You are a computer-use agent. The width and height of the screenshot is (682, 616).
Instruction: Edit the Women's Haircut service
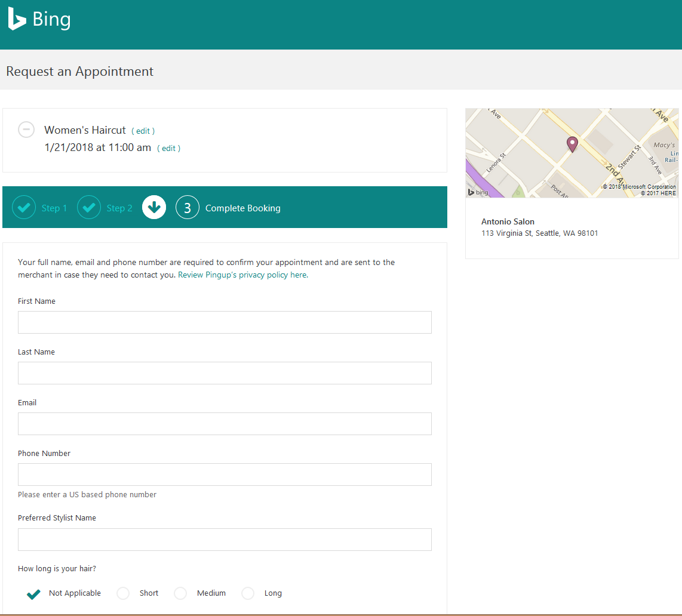click(x=143, y=131)
